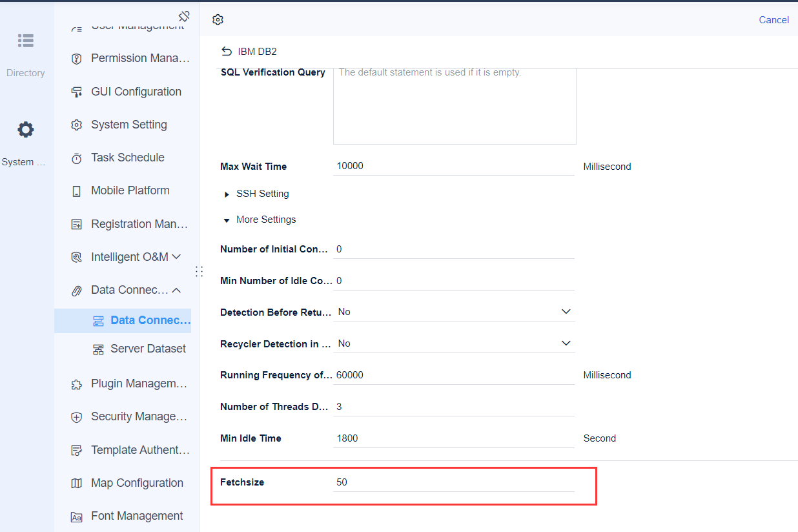The width and height of the screenshot is (798, 532).
Task: Click the Millisecond label beside Running Frequency
Action: [x=607, y=375]
